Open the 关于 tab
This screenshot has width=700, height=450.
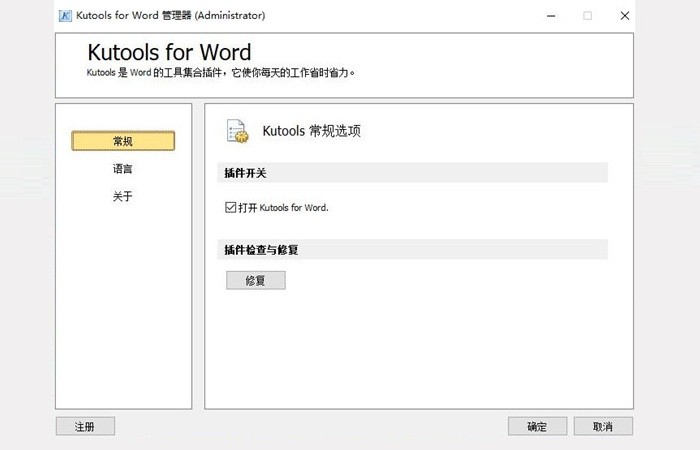pyautogui.click(x=123, y=197)
